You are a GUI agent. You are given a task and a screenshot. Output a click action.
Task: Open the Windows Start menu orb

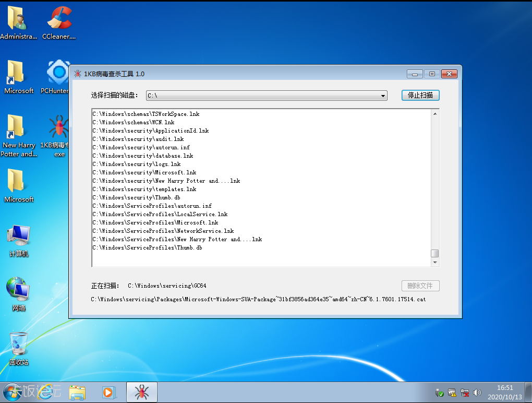[13, 393]
